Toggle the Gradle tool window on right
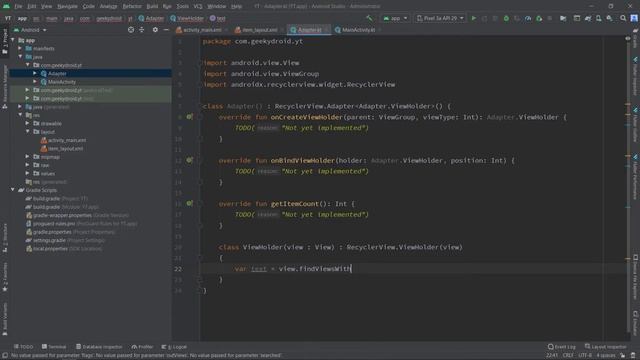Viewport: 640px width, 360px height. 635,38
